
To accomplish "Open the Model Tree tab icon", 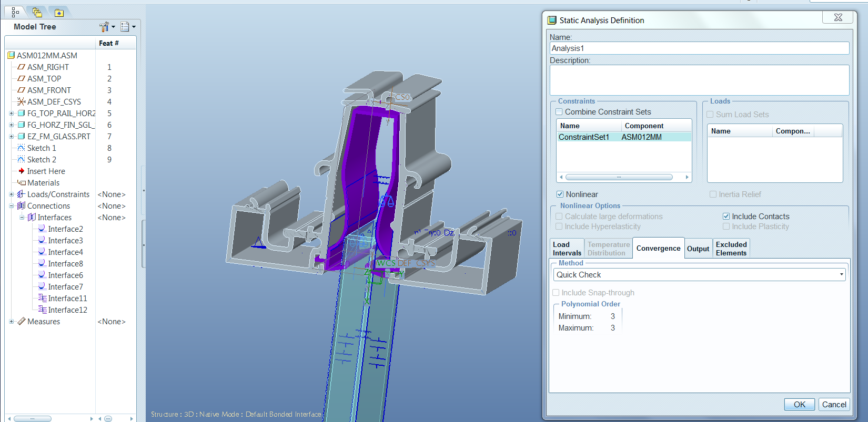I will (x=15, y=12).
